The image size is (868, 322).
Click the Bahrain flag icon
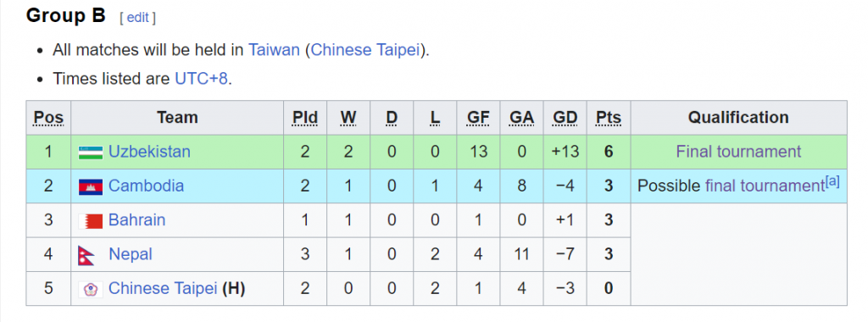pos(90,221)
